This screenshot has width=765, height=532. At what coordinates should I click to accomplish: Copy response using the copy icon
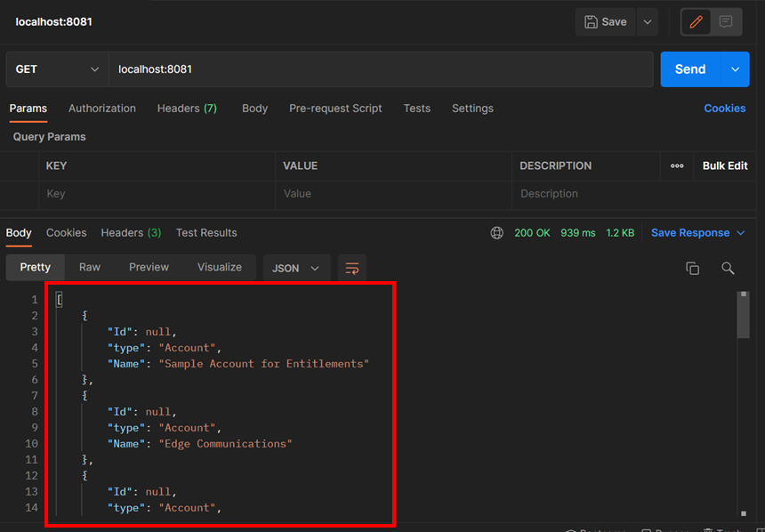692,268
